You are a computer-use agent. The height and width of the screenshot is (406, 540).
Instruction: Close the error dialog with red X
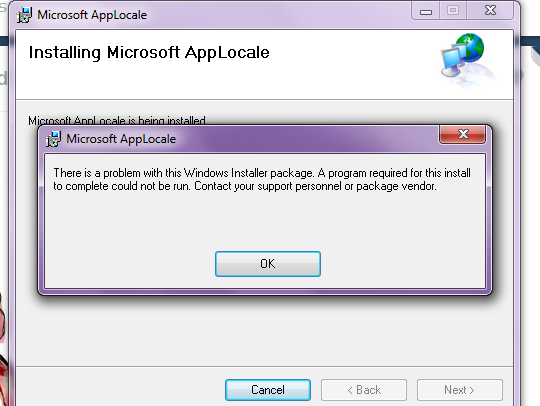click(463, 134)
